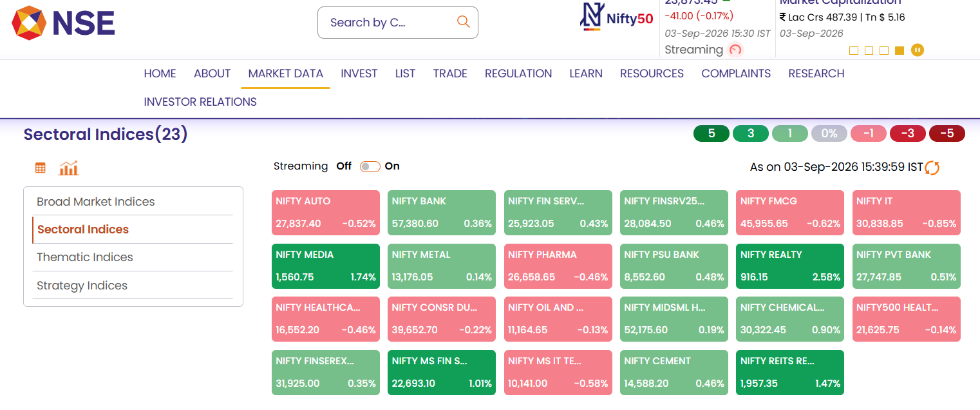
Task: Click the red -3 legend swatch
Action: point(908,133)
